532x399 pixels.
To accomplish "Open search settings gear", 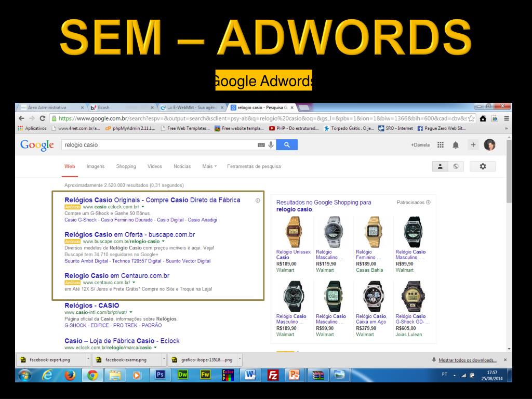I will 483,166.
